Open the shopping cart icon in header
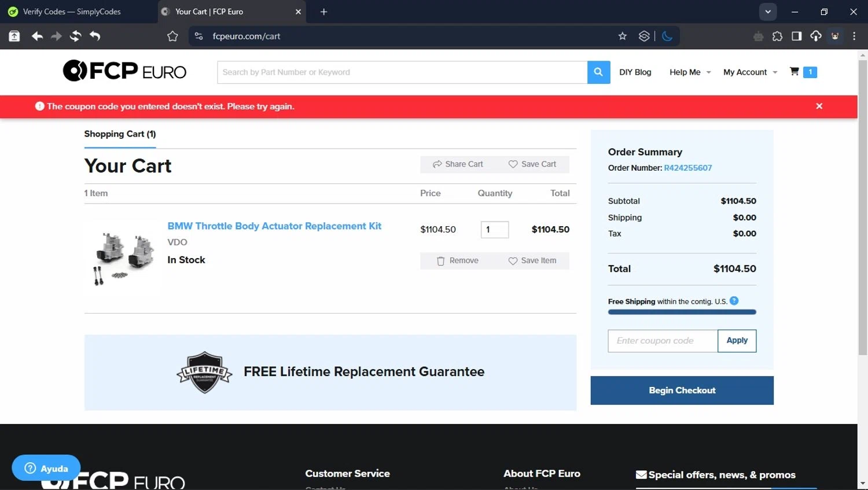Viewport: 868px width, 490px height. (x=795, y=72)
